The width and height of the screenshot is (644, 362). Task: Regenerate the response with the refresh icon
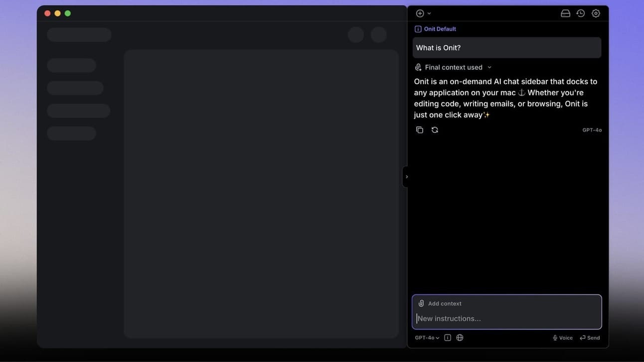[435, 130]
